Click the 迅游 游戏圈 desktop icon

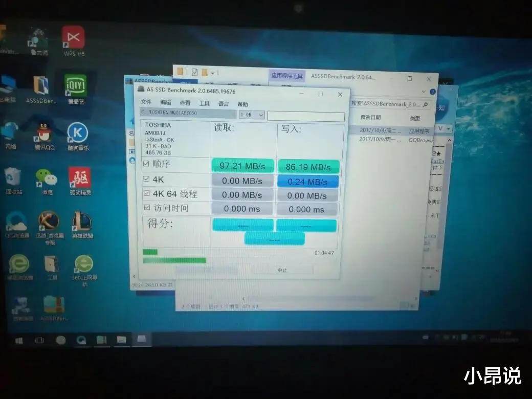50,227
